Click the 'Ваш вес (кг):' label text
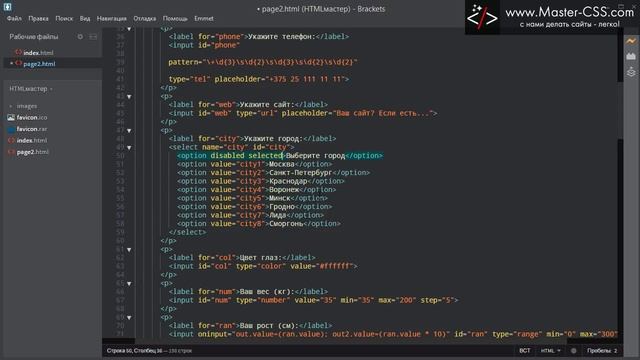Screen dimensions: 640x360 tap(267, 291)
